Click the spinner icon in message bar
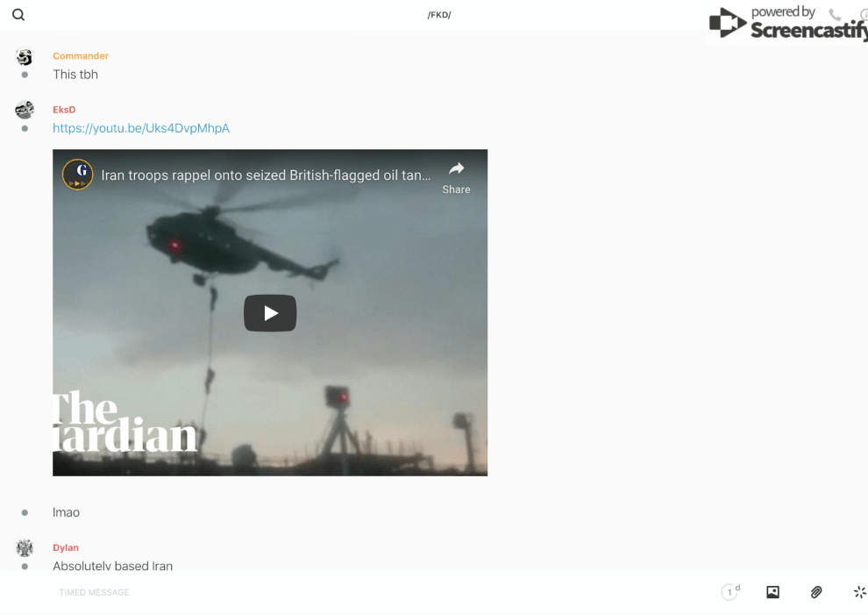868x614 pixels. [x=859, y=592]
